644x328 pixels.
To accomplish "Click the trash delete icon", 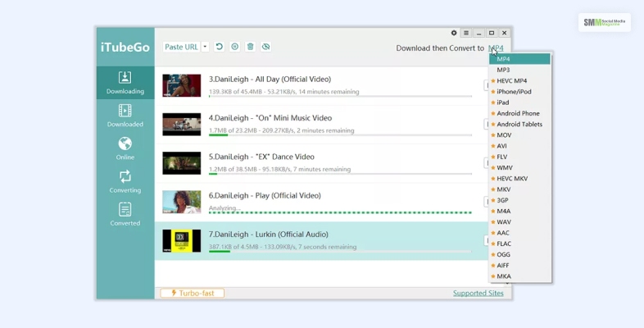I will pyautogui.click(x=250, y=47).
